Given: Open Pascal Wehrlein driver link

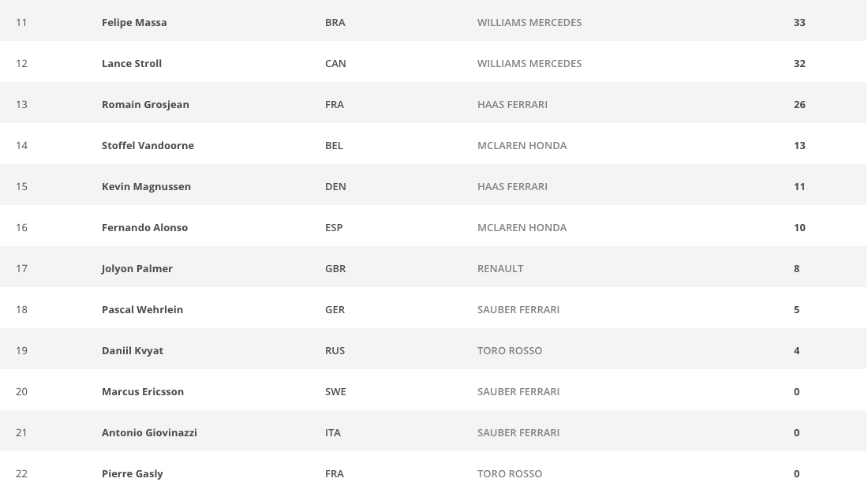Looking at the screenshot, I should (142, 309).
